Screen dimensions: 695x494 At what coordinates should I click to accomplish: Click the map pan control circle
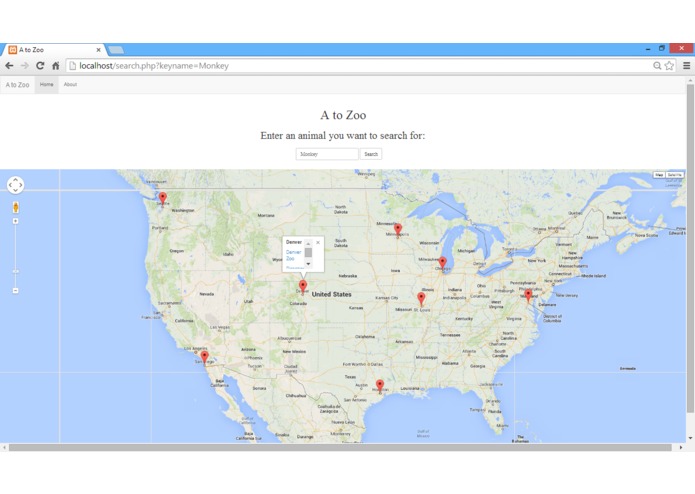point(16,185)
